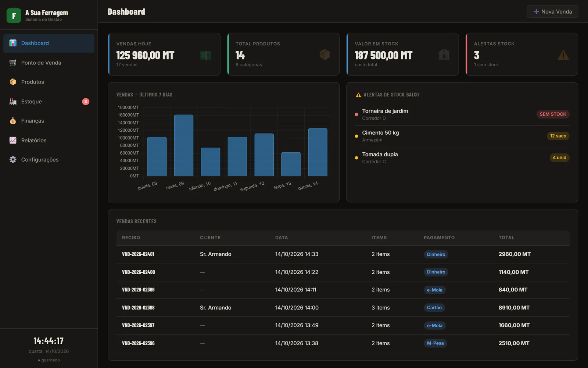Click the Ponto de Venda cart icon
The height and width of the screenshot is (368, 588).
[x=13, y=63]
